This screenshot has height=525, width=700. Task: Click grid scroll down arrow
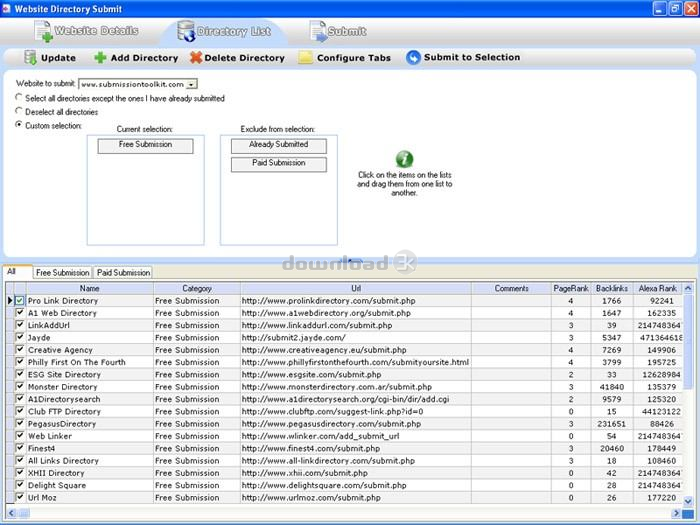coord(688,501)
